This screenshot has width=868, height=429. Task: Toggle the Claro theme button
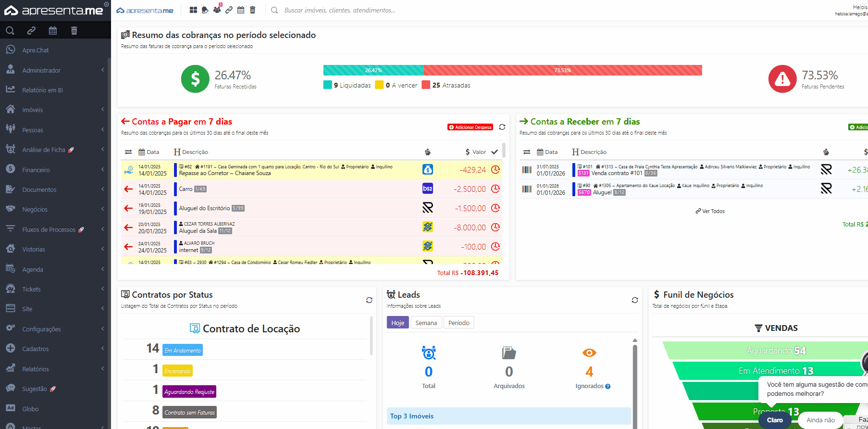pos(775,420)
